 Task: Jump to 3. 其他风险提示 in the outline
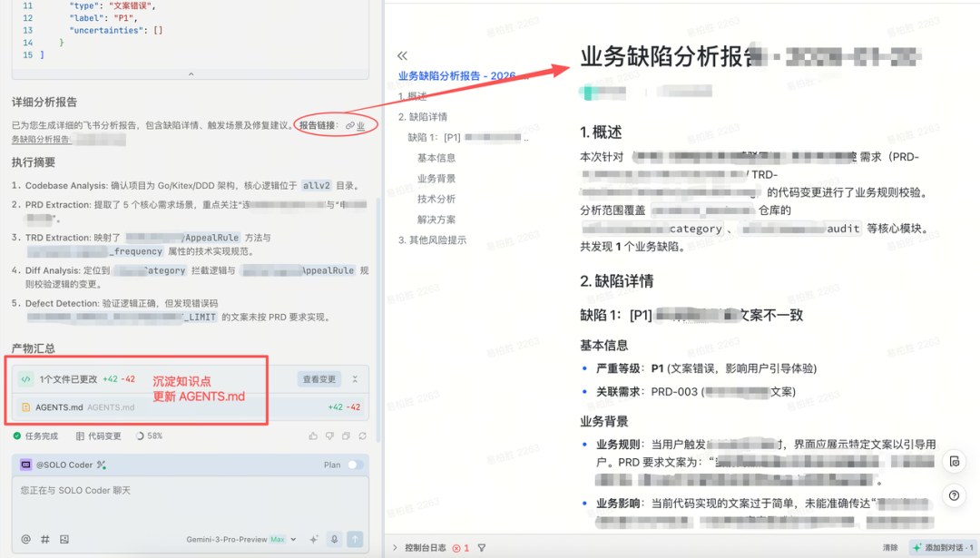coord(433,240)
